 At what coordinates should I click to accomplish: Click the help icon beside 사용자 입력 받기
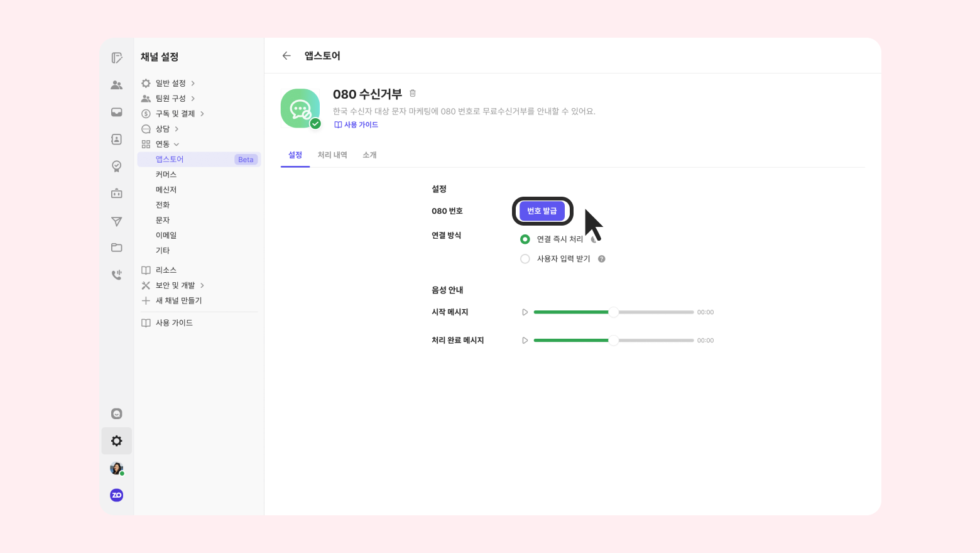point(602,259)
